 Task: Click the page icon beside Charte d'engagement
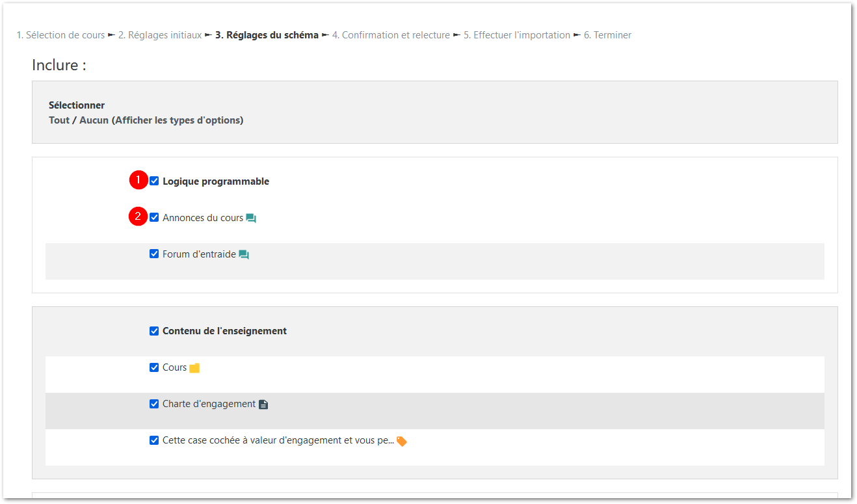coord(263,405)
